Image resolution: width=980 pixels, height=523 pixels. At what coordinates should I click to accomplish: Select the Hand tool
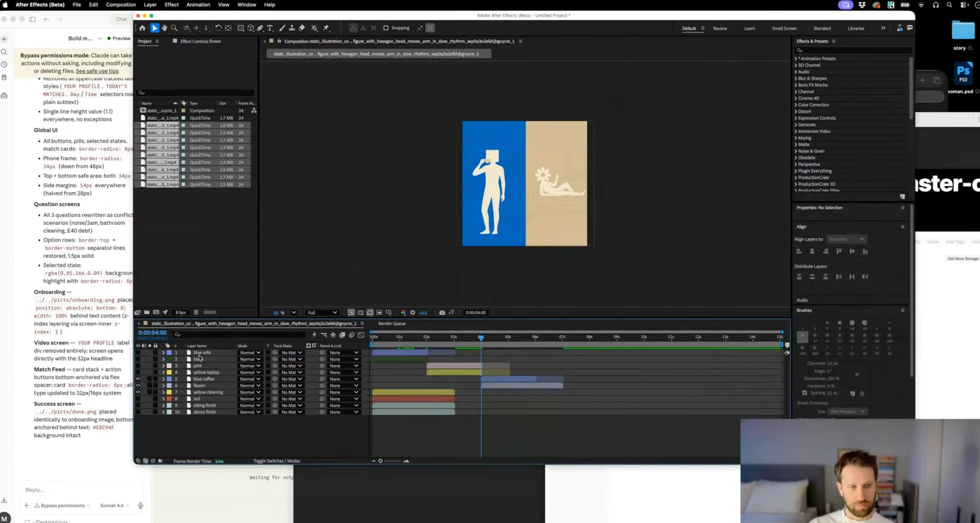coord(165,28)
